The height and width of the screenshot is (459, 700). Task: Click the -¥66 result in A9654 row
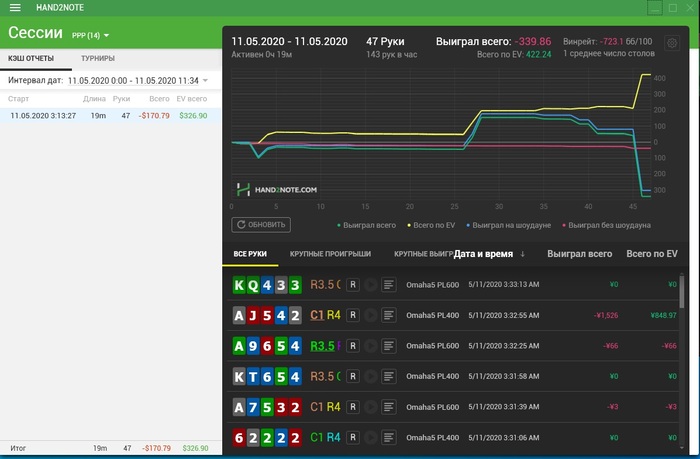611,346
